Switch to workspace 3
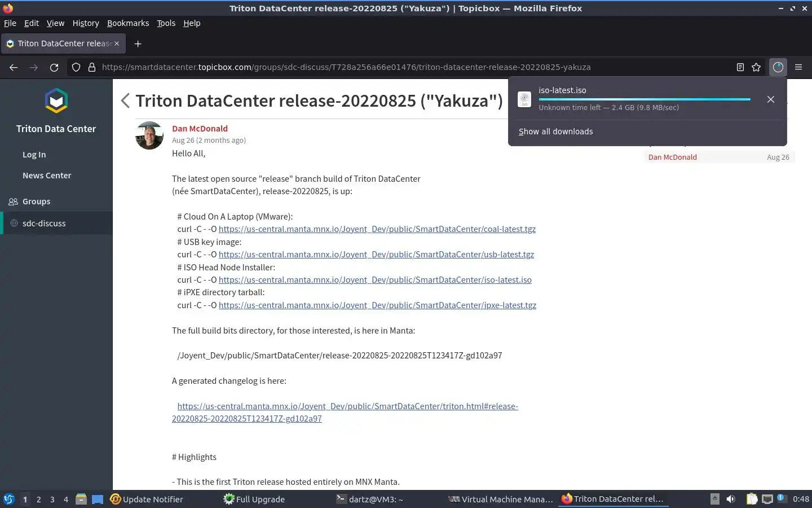This screenshot has height=508, width=812. (x=52, y=499)
